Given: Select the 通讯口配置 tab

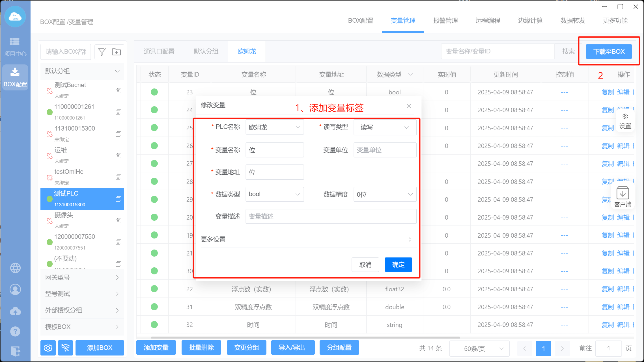Looking at the screenshot, I should point(159,51).
